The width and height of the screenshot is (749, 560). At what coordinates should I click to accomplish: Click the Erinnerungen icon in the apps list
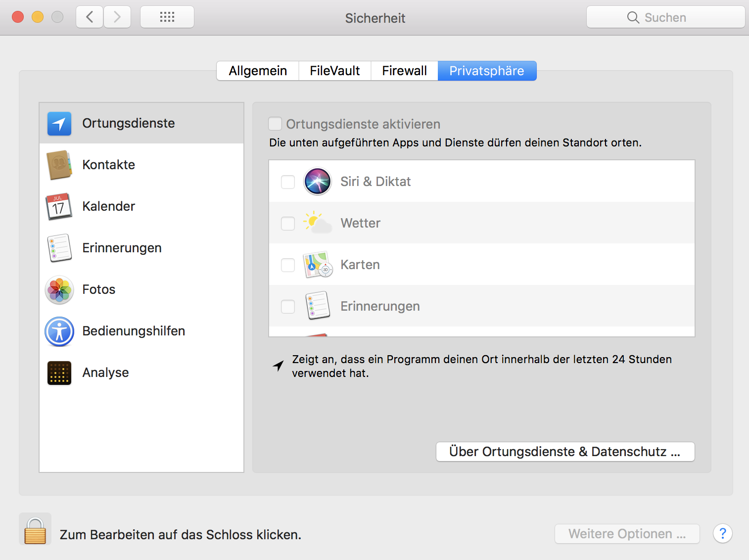pos(318,306)
